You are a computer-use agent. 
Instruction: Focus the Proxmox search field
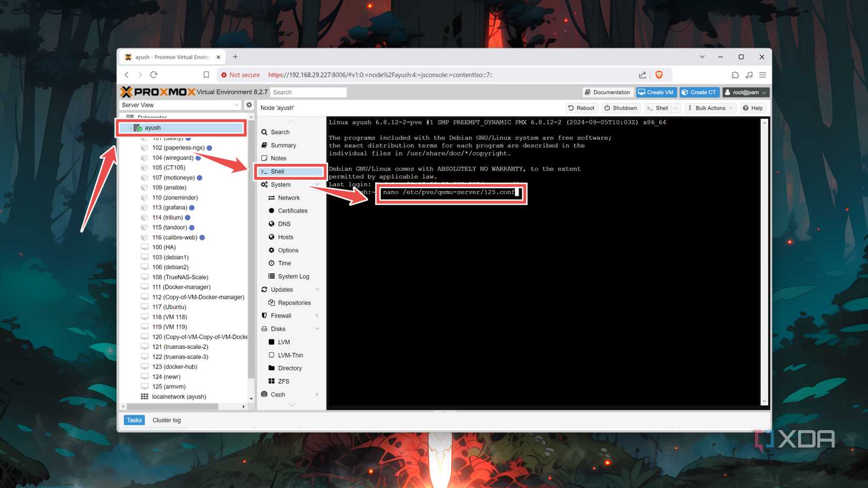(308, 92)
